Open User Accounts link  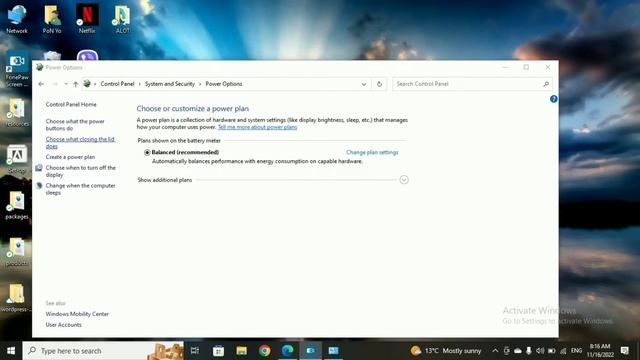point(64,325)
